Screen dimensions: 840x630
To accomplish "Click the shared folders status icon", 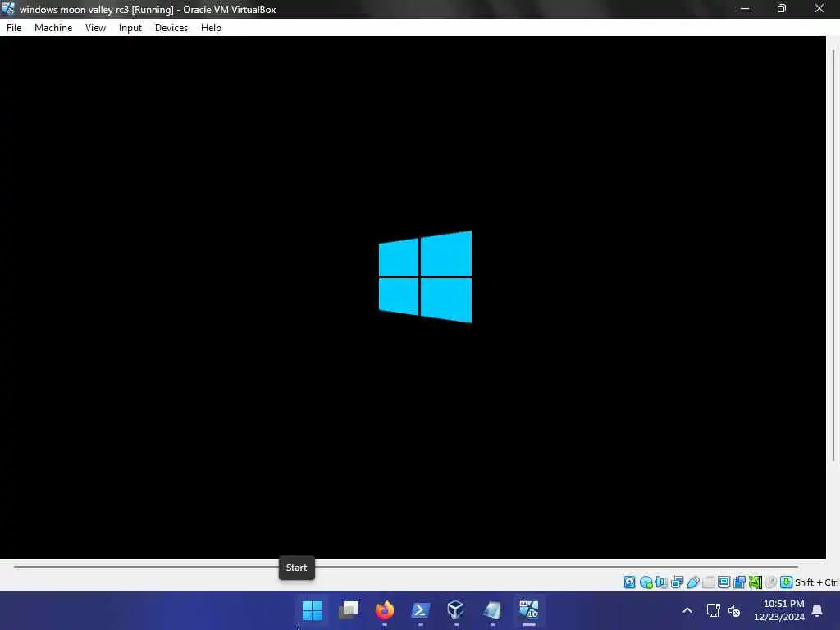I will (x=708, y=582).
